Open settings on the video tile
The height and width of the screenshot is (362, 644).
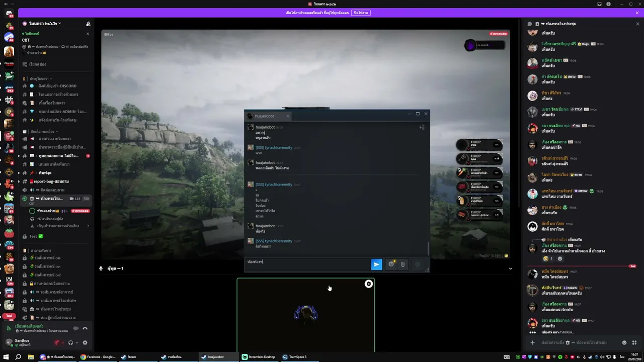pos(368,284)
